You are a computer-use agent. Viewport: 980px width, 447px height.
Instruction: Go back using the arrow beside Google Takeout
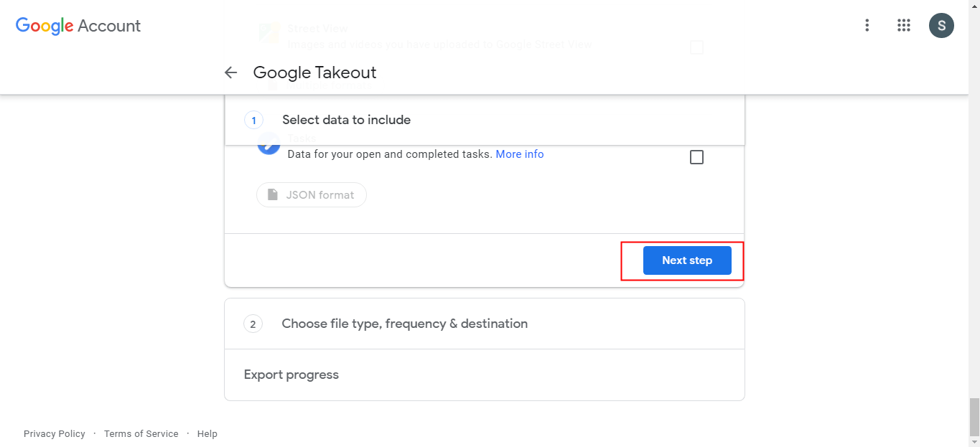(230, 72)
